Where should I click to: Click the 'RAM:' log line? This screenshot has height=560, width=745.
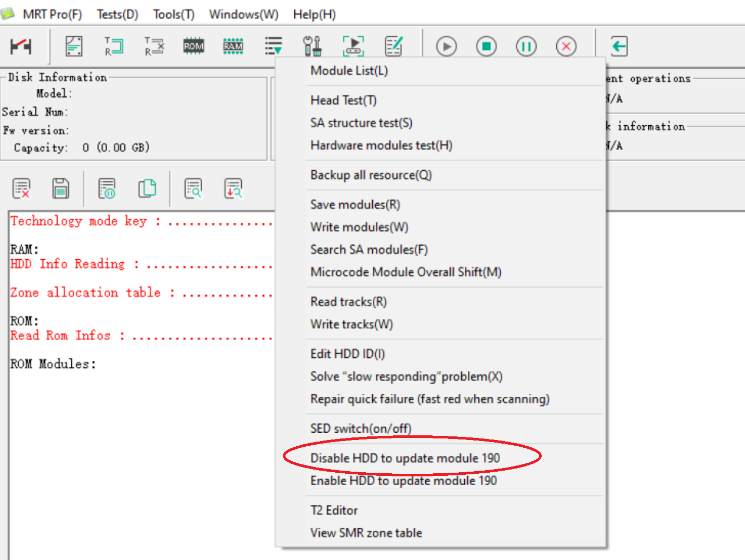[24, 249]
